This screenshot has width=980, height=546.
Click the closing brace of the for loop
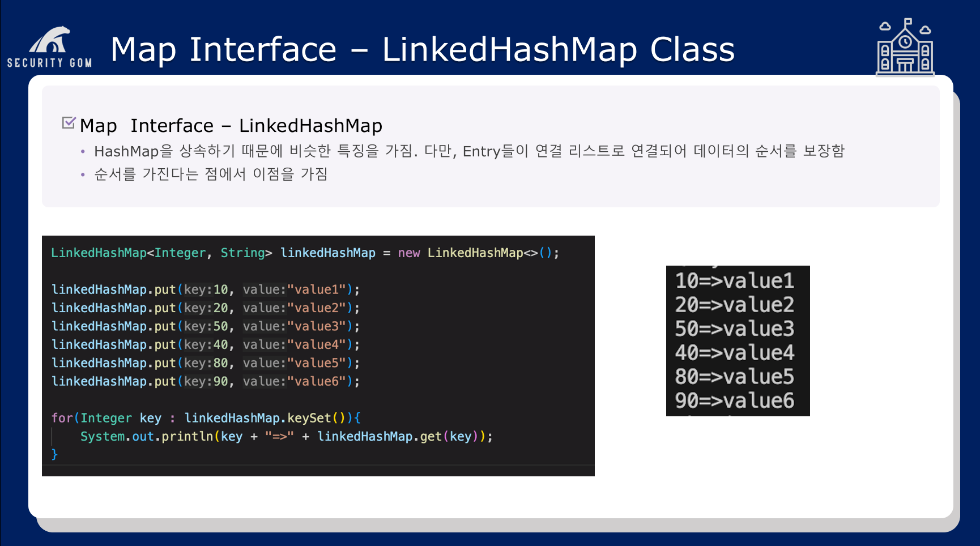[54, 454]
